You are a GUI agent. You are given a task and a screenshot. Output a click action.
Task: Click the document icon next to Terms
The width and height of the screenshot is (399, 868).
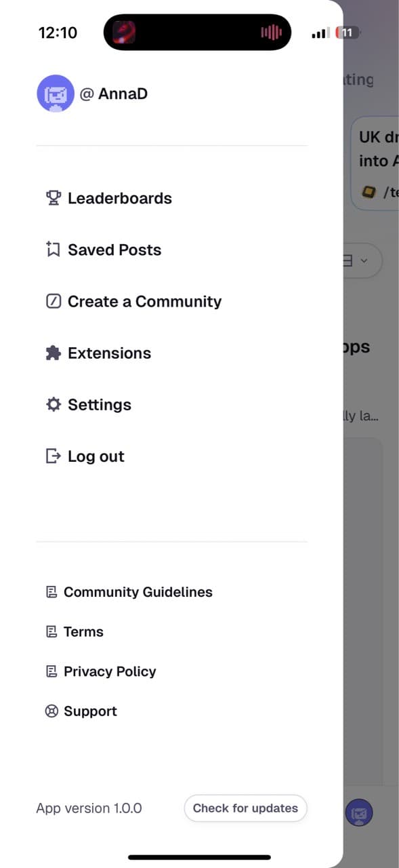click(51, 631)
